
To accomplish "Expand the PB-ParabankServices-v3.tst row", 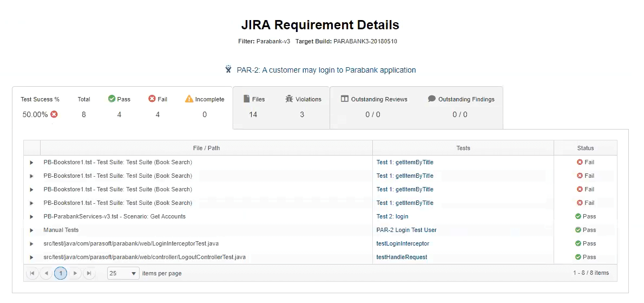I will click(31, 217).
